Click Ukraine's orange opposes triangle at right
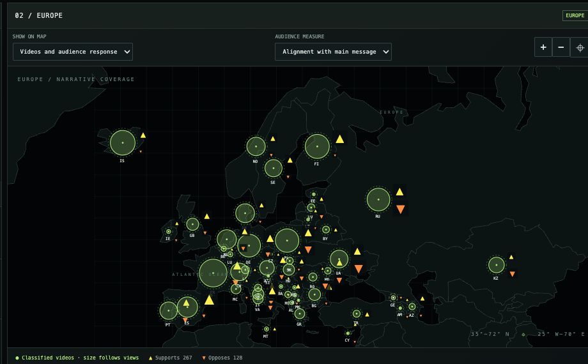Viewport: 588px width, 364px height. click(359, 269)
